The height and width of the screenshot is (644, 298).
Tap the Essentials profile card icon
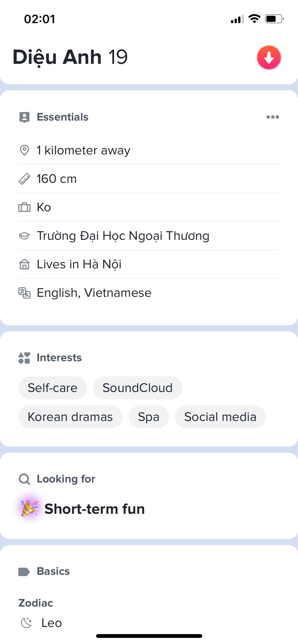coord(24,117)
